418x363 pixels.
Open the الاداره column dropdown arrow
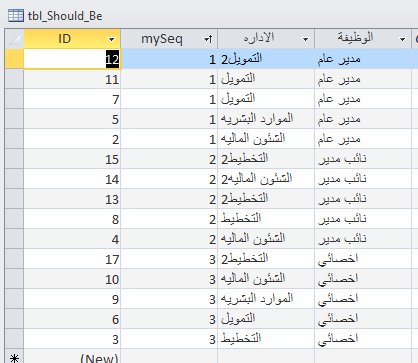click(x=305, y=39)
